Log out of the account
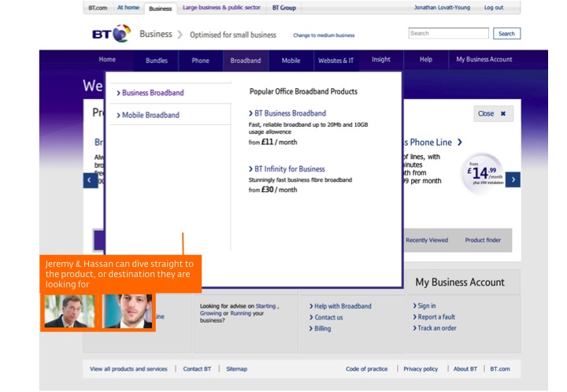 (494, 8)
